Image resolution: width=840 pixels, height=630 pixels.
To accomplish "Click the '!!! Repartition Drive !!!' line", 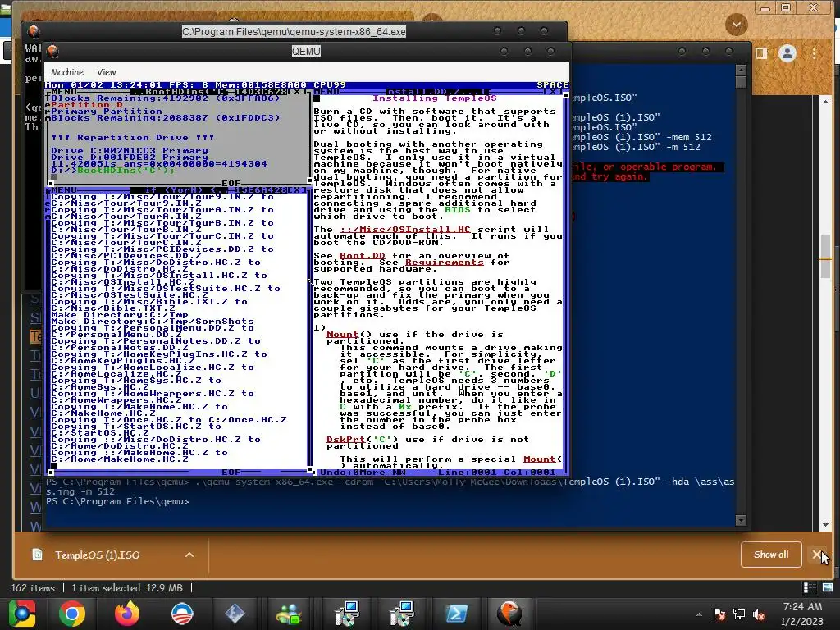I will (133, 138).
